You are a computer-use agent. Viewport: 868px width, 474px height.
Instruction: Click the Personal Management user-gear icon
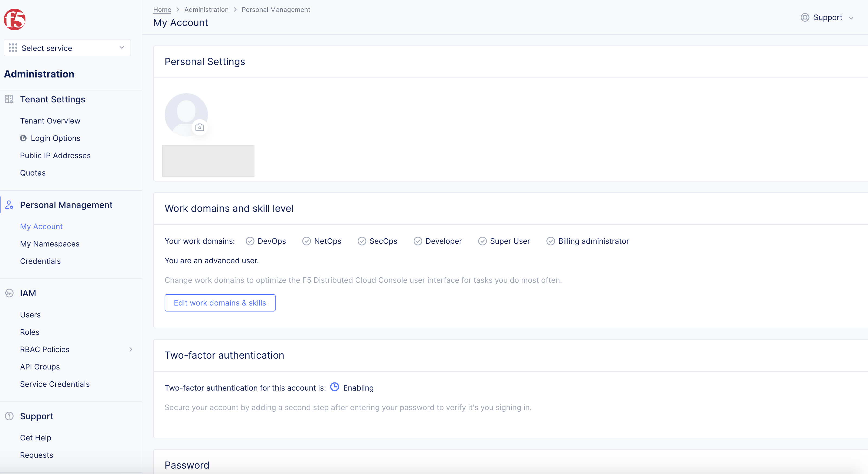tap(9, 205)
